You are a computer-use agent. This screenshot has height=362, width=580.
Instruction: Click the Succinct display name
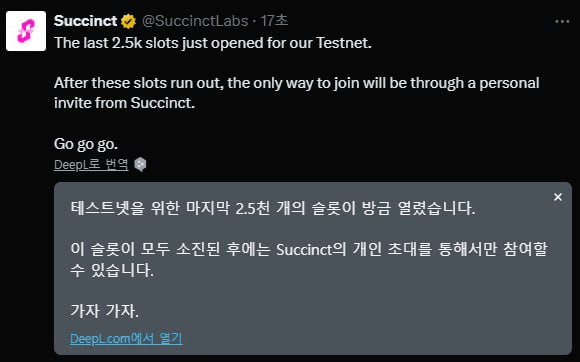[x=85, y=21]
